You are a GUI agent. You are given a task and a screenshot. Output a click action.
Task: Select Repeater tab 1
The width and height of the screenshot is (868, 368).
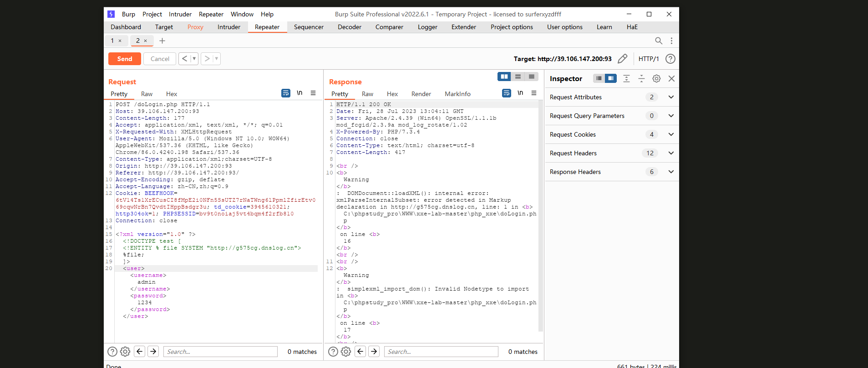[x=112, y=41]
